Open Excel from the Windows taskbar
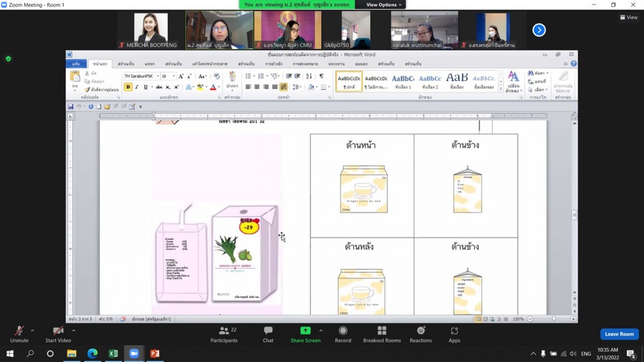This screenshot has height=362, width=644. (113, 354)
